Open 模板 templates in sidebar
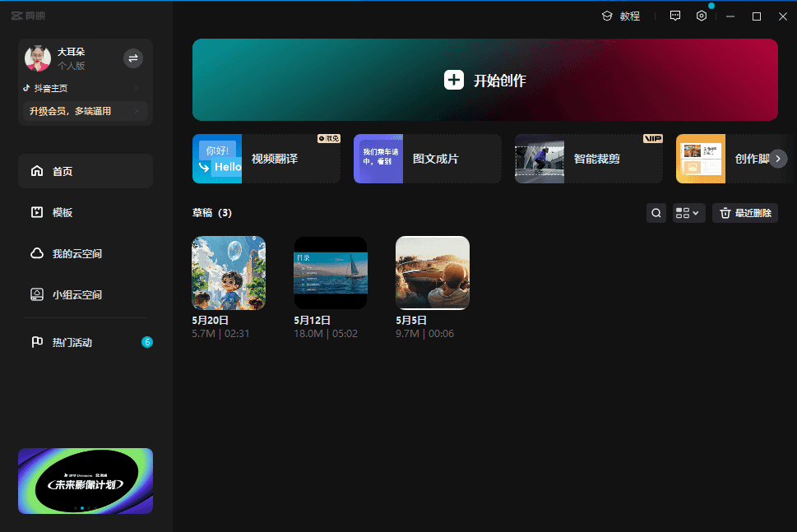The width and height of the screenshot is (797, 532). [x=86, y=212]
